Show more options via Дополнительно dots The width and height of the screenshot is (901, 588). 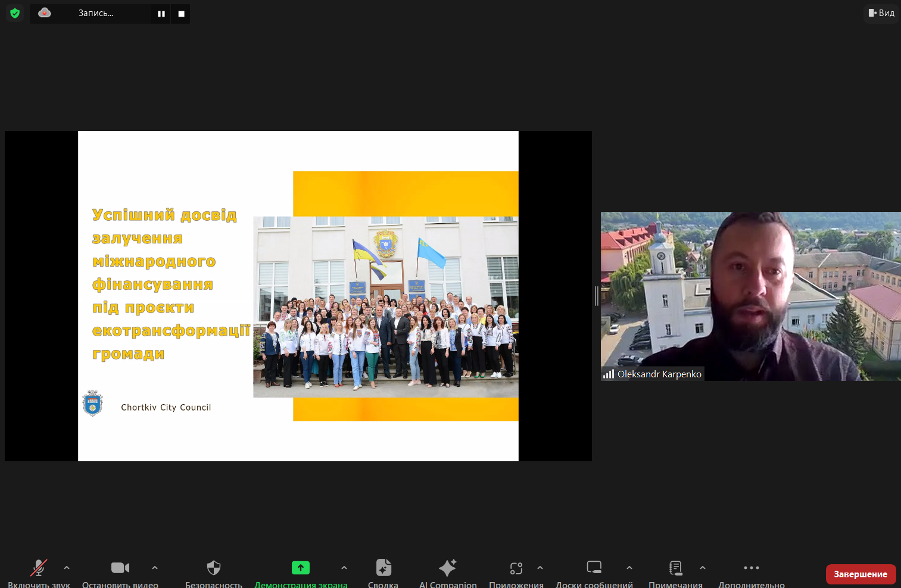click(752, 568)
